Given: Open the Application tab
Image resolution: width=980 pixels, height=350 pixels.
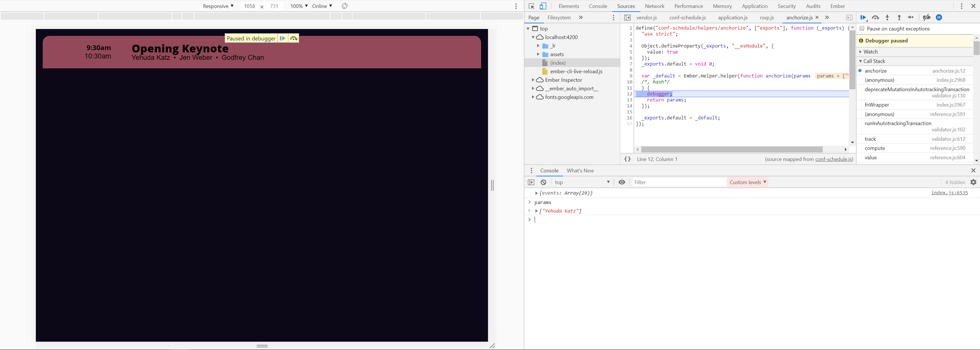Looking at the screenshot, I should coord(754,6).
